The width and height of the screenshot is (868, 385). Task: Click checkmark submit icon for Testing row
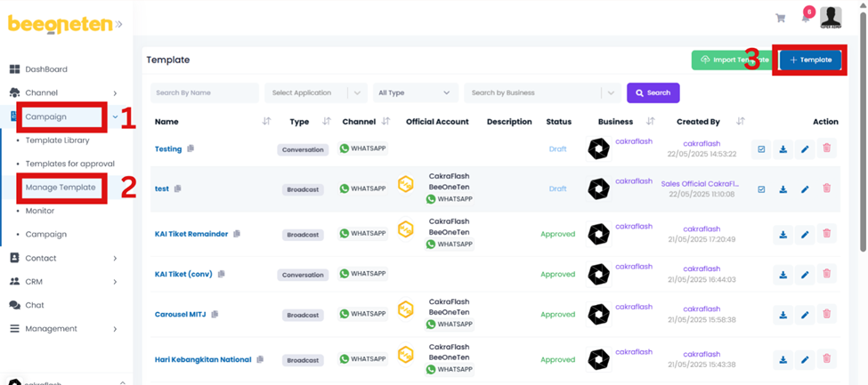coord(761,149)
